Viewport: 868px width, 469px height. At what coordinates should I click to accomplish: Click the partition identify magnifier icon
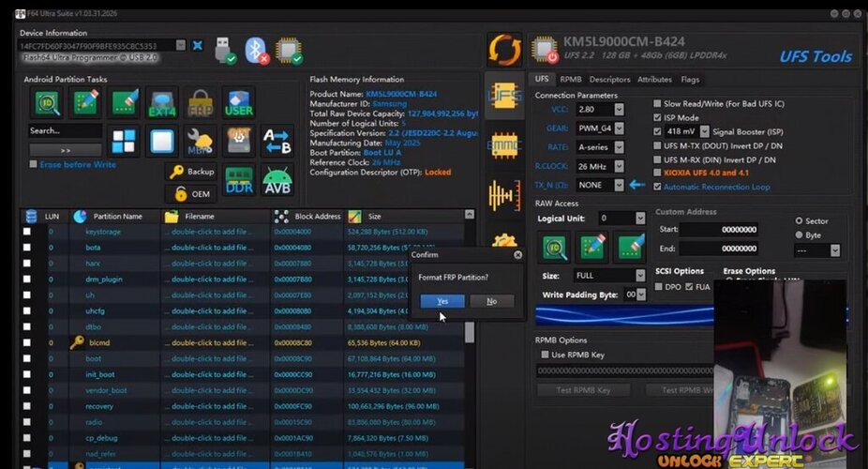coord(47,103)
